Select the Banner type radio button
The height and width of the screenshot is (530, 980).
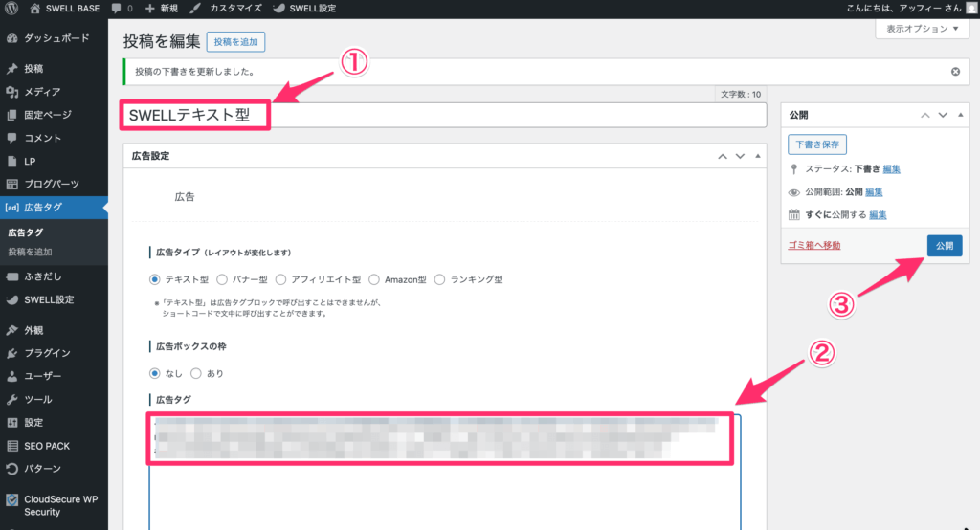tap(222, 280)
